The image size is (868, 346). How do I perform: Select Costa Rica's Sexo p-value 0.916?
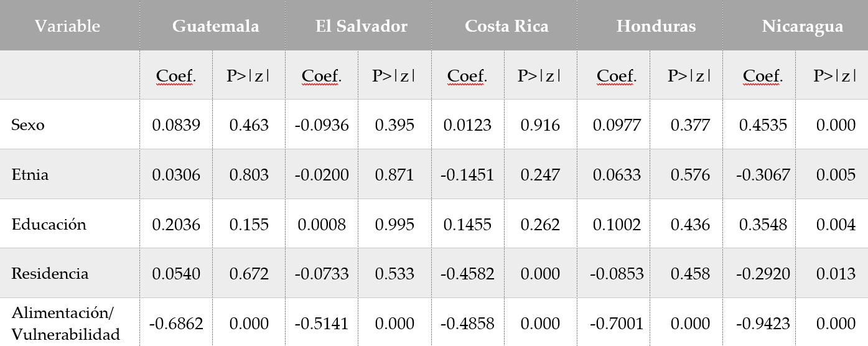pos(540,125)
